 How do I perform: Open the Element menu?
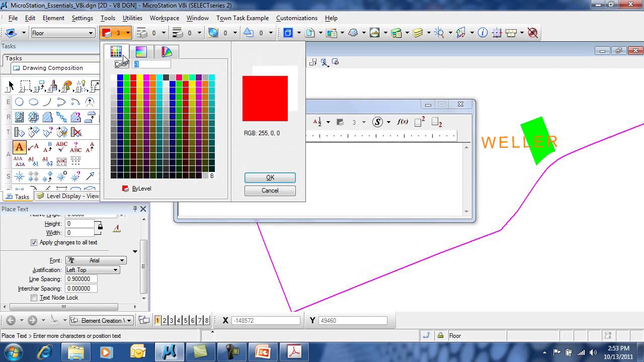(x=53, y=18)
